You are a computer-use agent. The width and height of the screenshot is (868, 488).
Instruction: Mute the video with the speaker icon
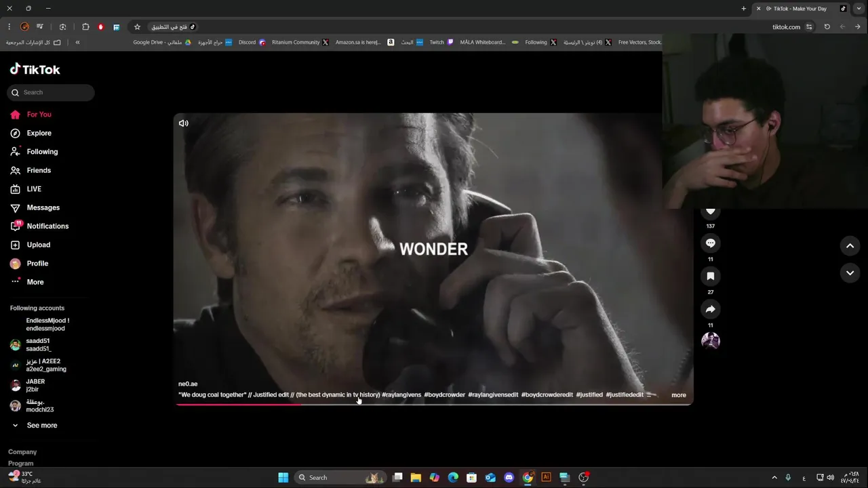(x=183, y=123)
